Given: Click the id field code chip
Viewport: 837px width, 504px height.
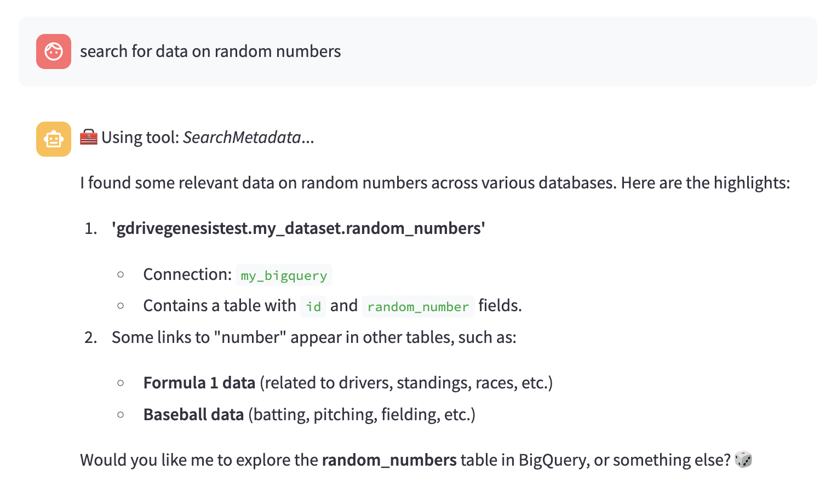Looking at the screenshot, I should click(313, 306).
